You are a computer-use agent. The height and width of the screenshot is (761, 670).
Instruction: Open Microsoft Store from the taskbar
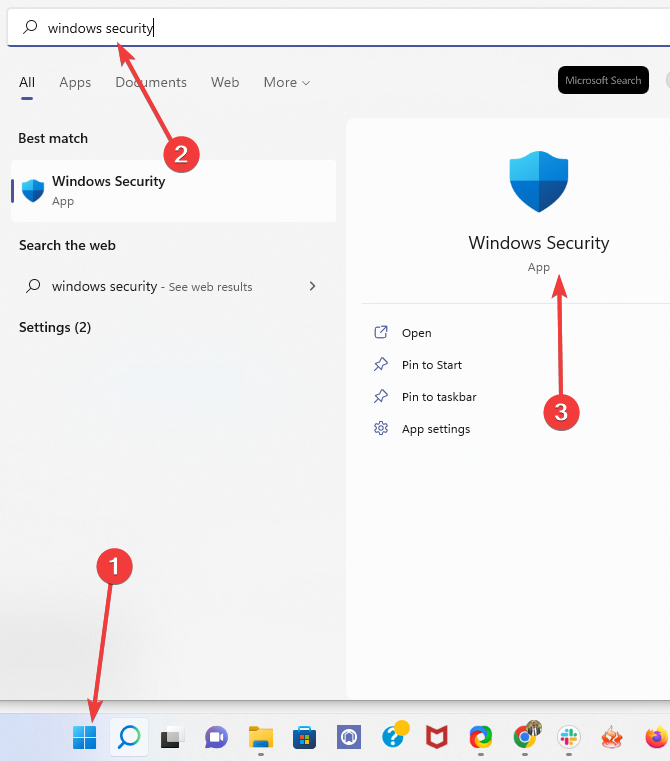[x=304, y=737]
